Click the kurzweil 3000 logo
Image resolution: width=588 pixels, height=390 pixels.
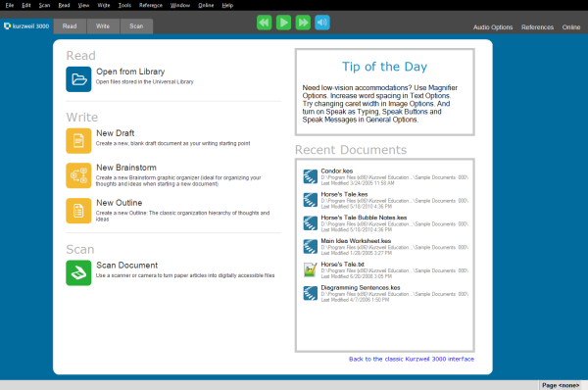[x=26, y=25]
